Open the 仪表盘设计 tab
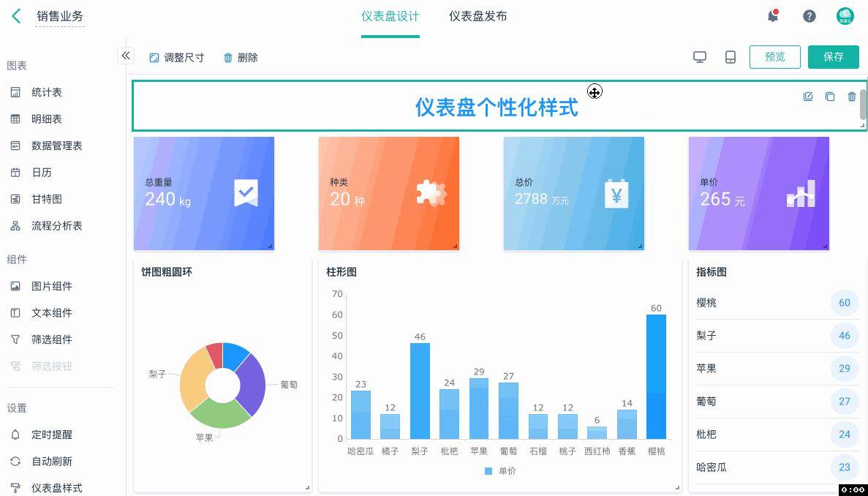 390,17
